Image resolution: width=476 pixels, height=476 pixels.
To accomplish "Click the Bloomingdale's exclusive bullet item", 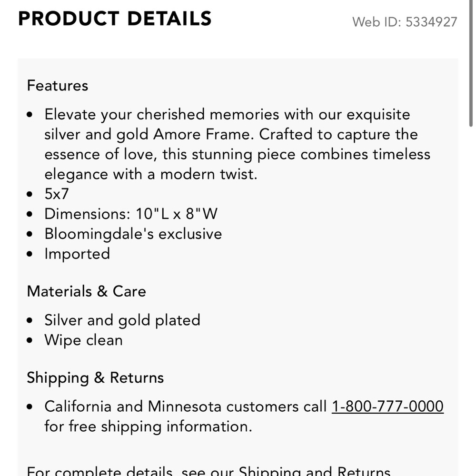I will point(133,234).
